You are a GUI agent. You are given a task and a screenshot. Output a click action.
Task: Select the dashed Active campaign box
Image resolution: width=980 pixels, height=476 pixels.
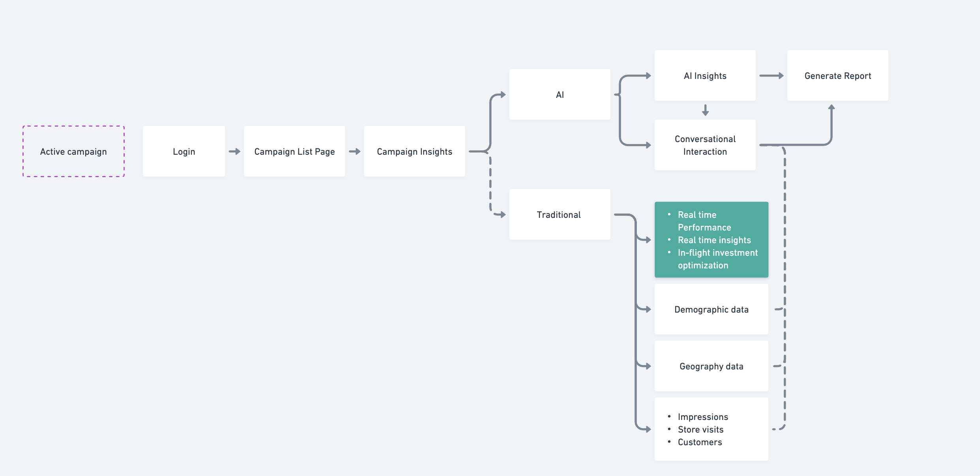[x=73, y=152]
